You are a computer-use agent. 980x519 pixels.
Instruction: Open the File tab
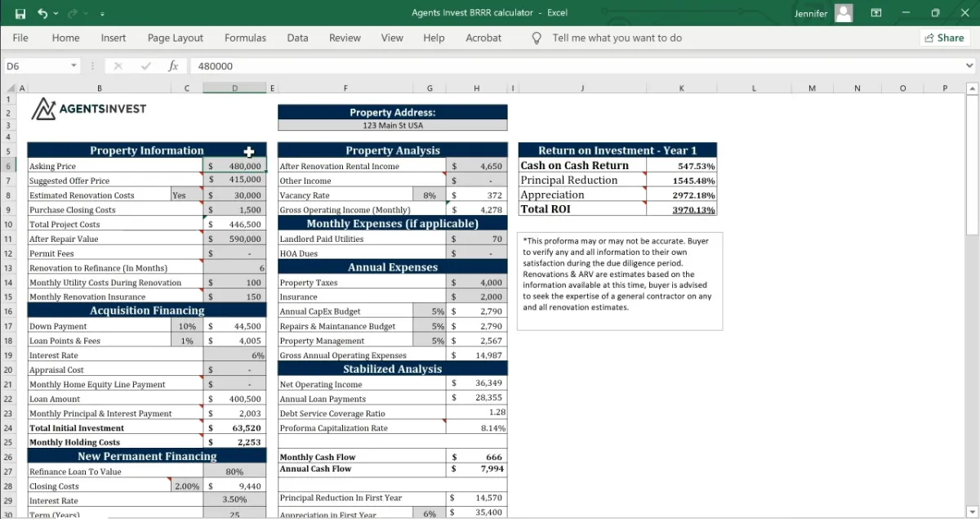(x=20, y=38)
